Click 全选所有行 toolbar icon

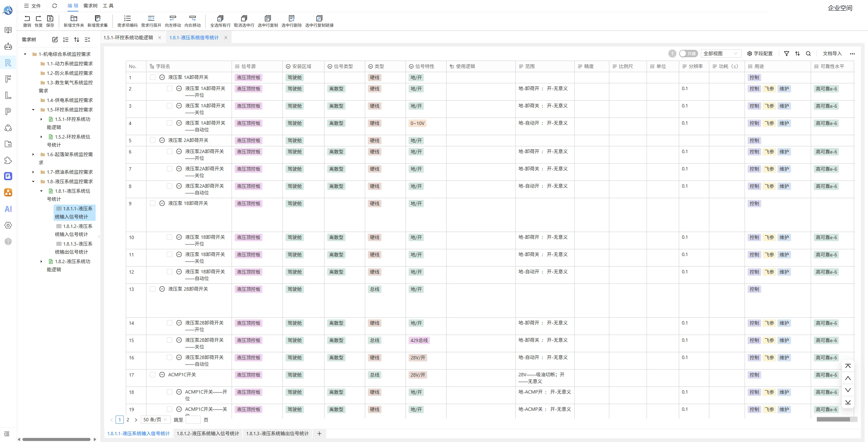pos(220,18)
